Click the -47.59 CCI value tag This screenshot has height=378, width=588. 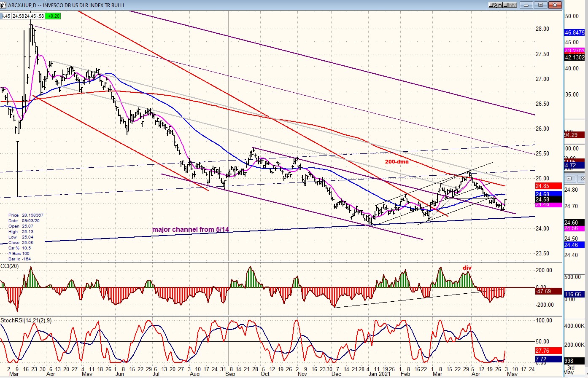[x=548, y=291]
